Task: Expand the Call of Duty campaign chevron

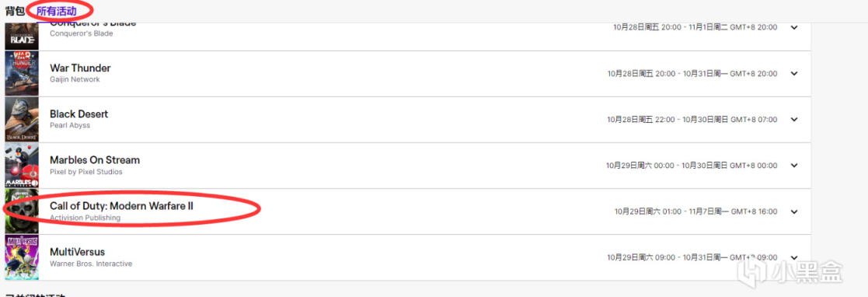Action: (794, 211)
